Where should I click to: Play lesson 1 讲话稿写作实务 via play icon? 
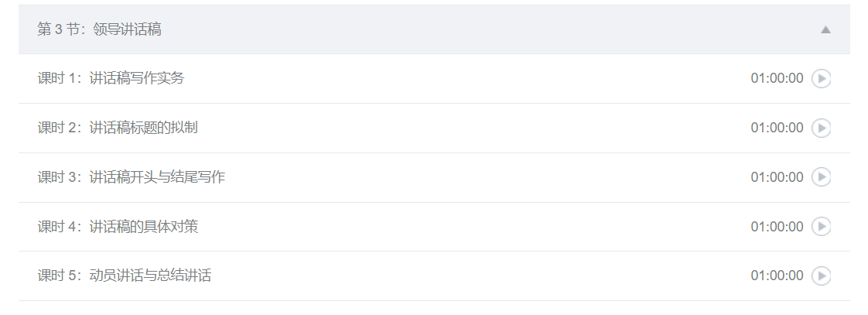coord(821,79)
